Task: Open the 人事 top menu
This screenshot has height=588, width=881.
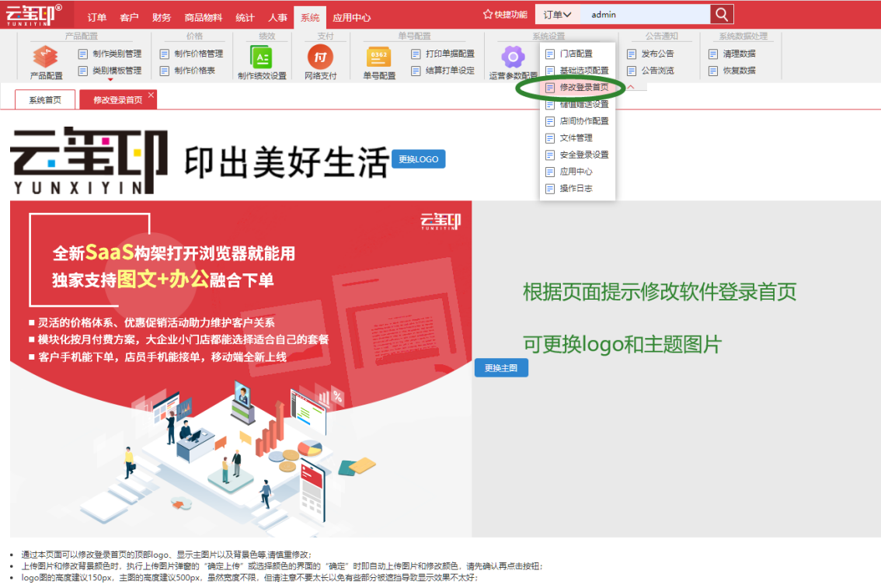Action: pyautogui.click(x=277, y=17)
